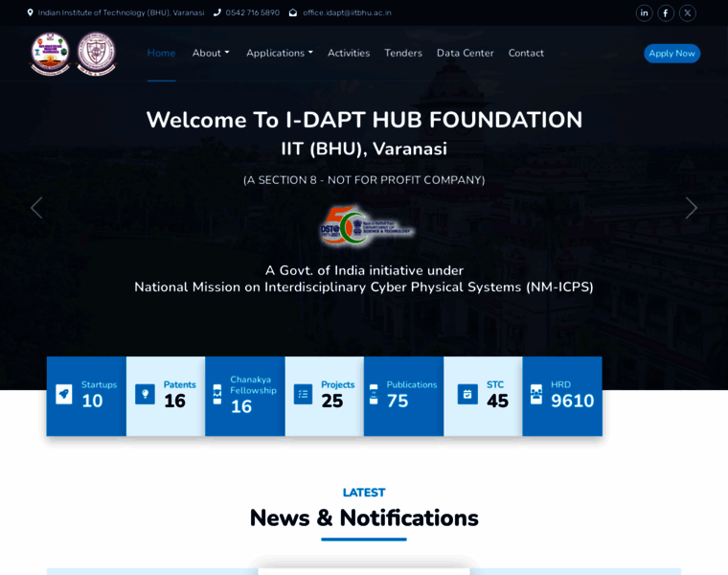The width and height of the screenshot is (728, 575).
Task: Click the people icon in HRD card
Action: click(536, 394)
